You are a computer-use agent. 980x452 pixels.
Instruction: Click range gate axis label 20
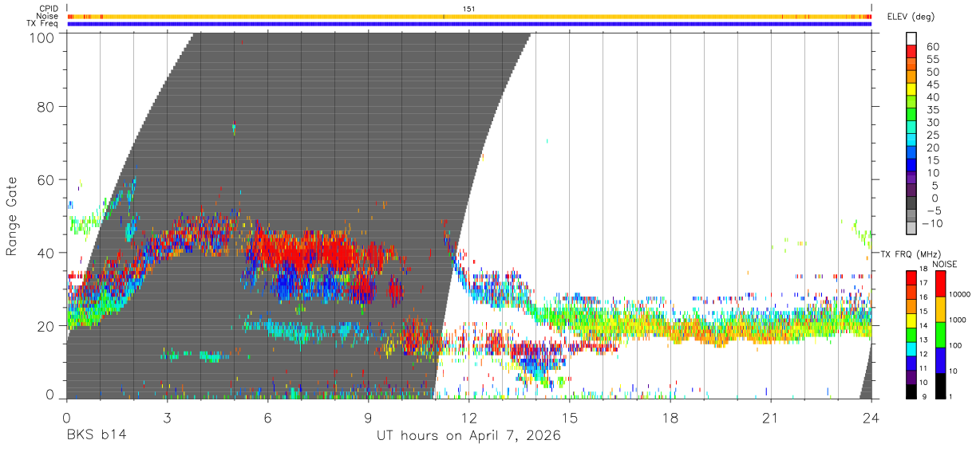point(45,326)
